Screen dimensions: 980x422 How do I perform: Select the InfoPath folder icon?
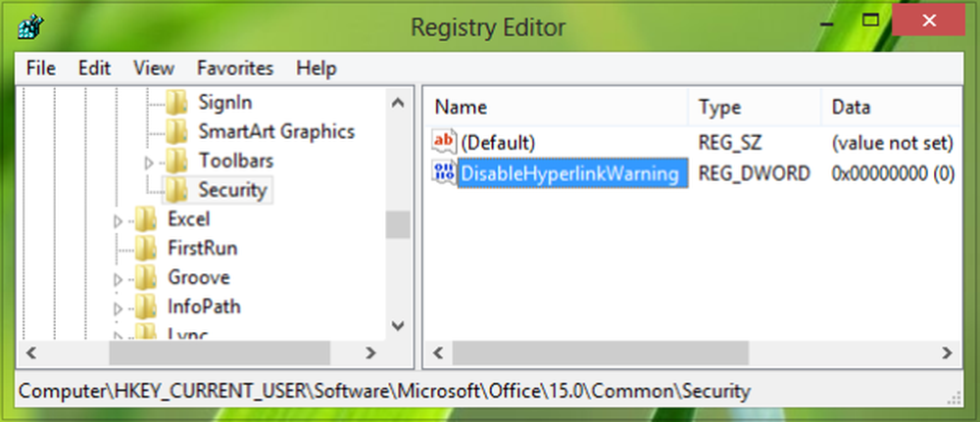[146, 307]
